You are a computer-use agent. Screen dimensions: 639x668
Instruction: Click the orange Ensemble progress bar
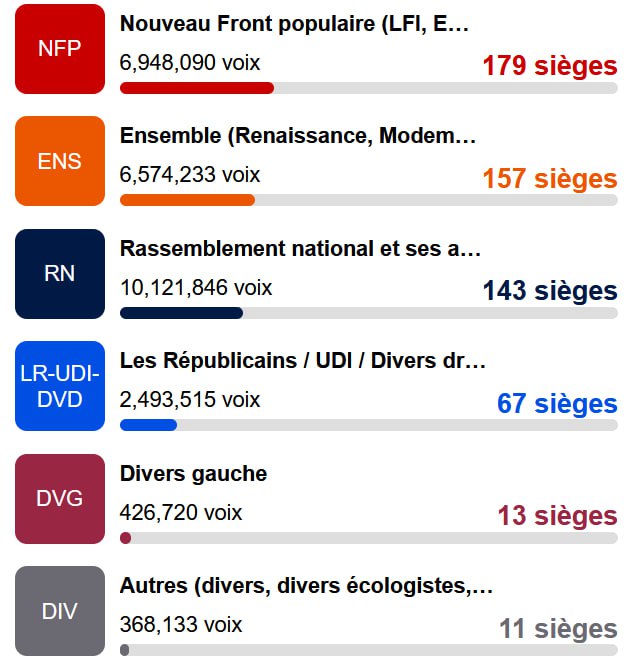tap(369, 200)
